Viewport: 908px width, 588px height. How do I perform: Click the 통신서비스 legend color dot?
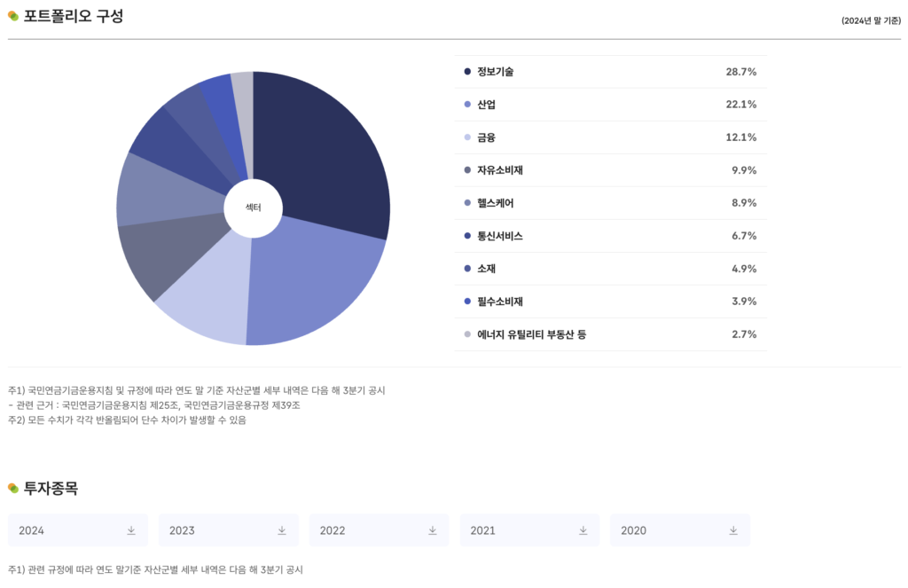(467, 236)
